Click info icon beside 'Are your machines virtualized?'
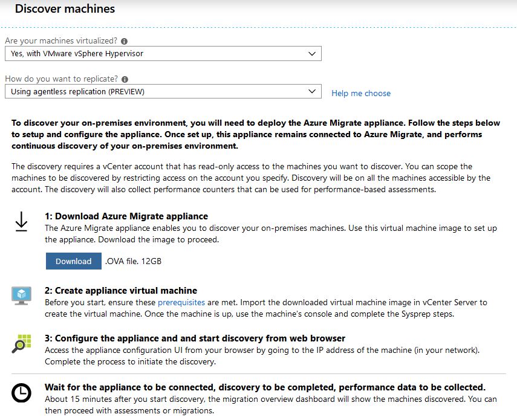This screenshot has width=517, height=420. pyautogui.click(x=124, y=41)
